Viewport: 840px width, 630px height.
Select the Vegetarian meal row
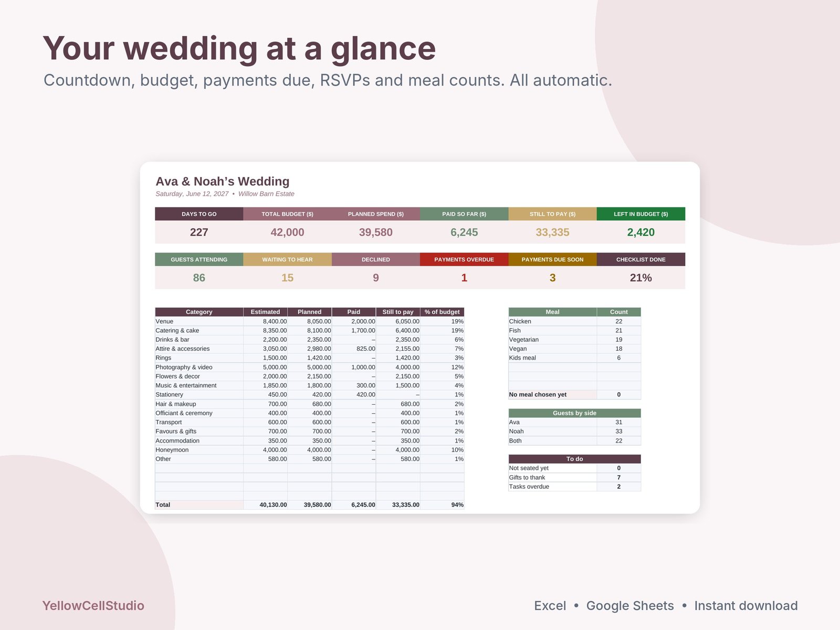click(574, 340)
